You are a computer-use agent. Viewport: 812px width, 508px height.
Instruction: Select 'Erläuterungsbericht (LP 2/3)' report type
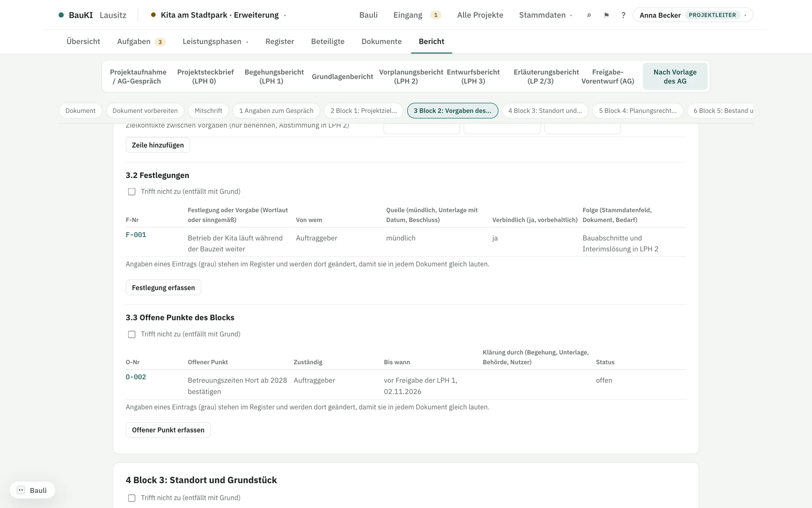(545, 76)
